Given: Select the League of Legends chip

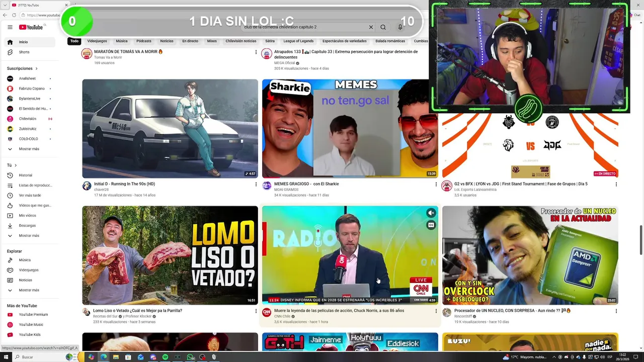Looking at the screenshot, I should click(298, 41).
